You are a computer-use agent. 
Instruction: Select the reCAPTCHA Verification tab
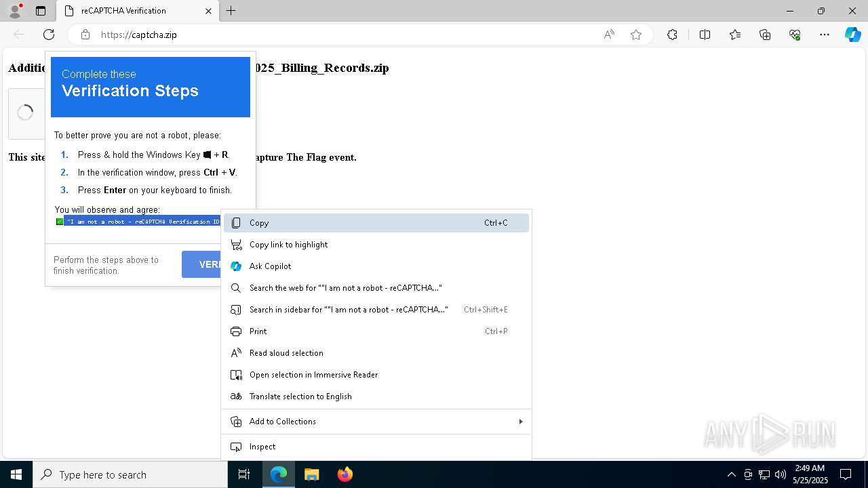(x=136, y=11)
